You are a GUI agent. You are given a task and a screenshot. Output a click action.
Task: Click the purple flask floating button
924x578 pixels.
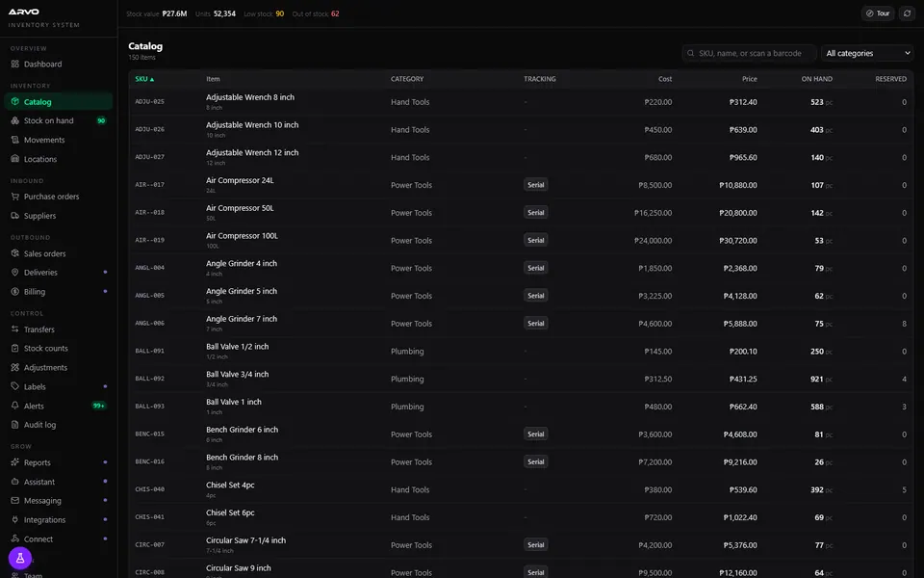coord(20,558)
